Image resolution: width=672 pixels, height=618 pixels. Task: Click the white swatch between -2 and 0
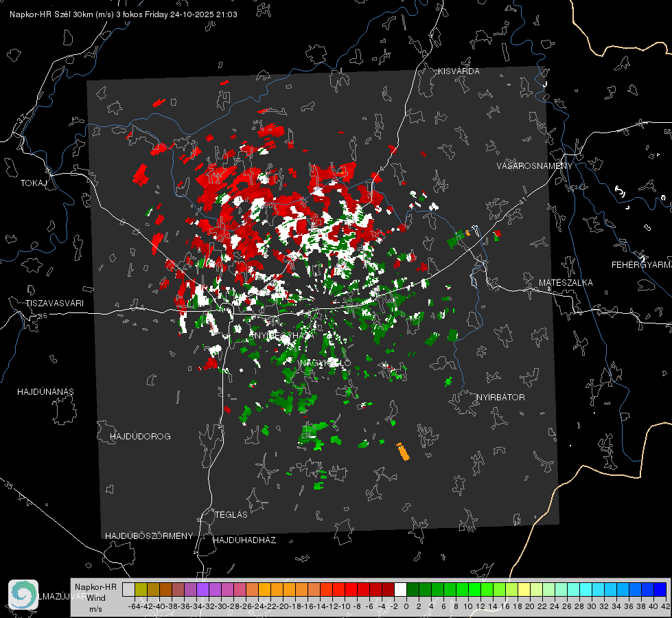click(x=400, y=589)
